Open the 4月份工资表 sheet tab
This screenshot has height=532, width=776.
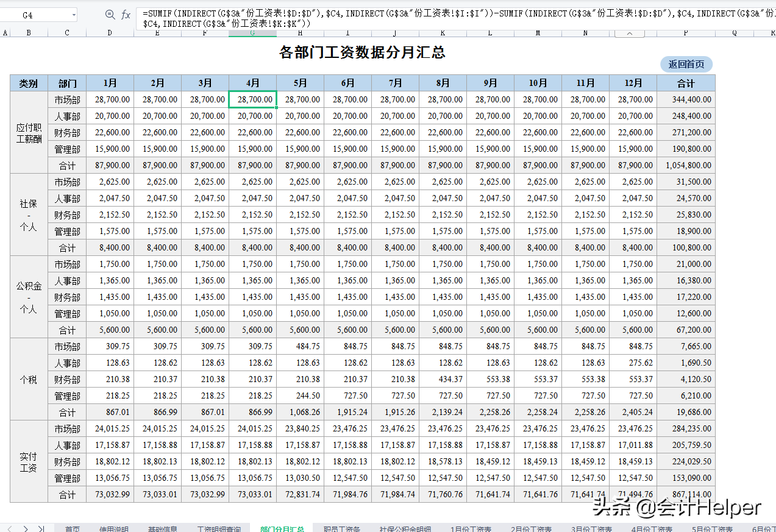652,529
